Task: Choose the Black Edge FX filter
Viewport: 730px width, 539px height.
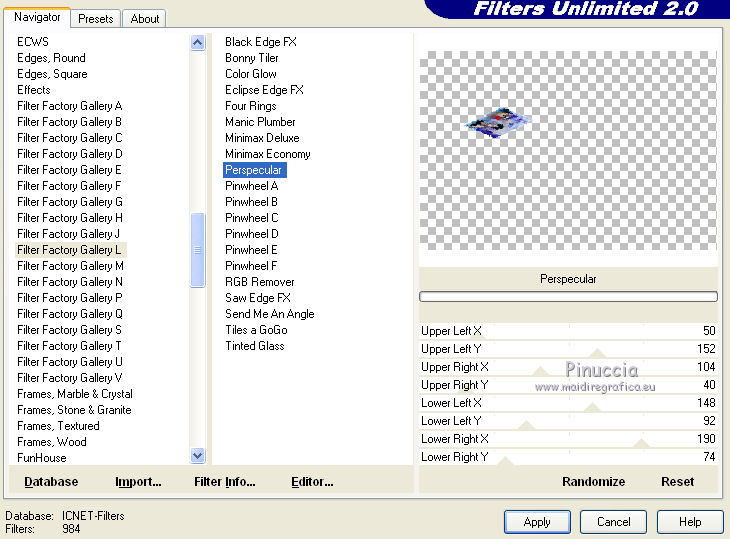Action: [261, 42]
